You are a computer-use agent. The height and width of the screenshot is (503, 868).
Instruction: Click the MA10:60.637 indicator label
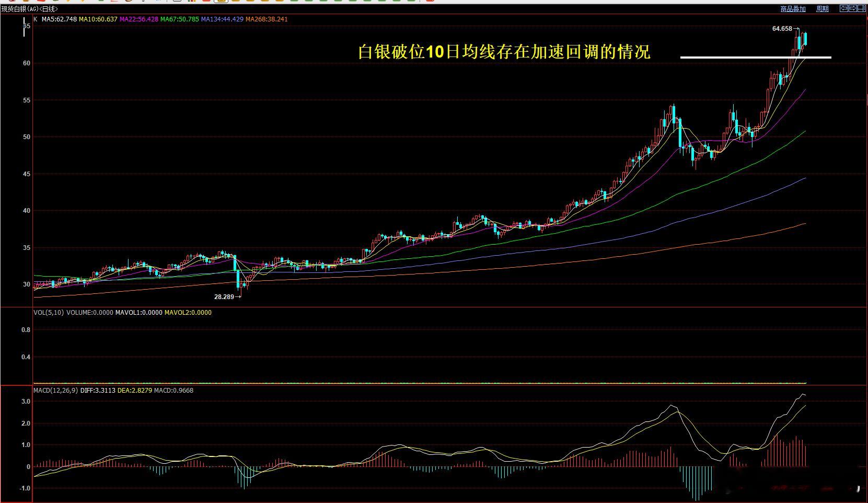(98, 19)
